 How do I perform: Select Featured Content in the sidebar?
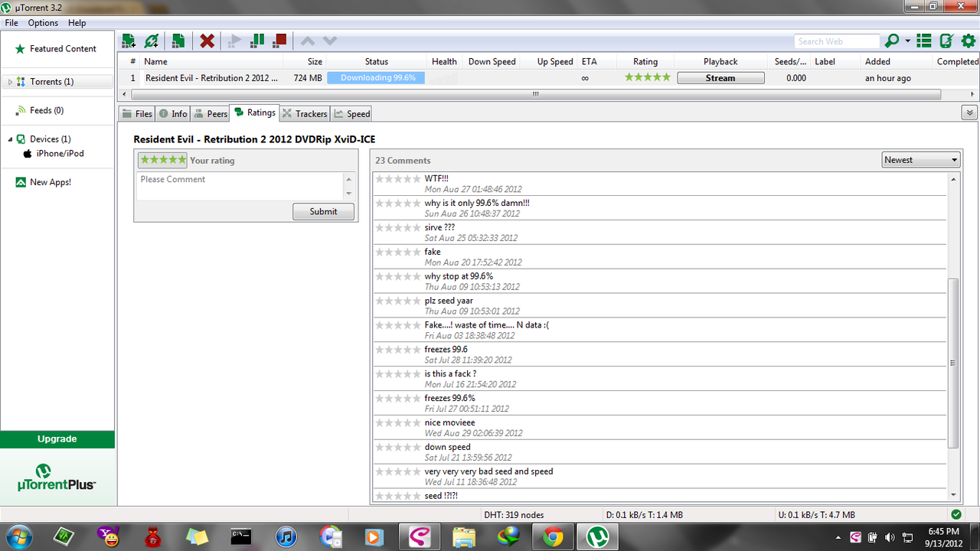(x=57, y=48)
